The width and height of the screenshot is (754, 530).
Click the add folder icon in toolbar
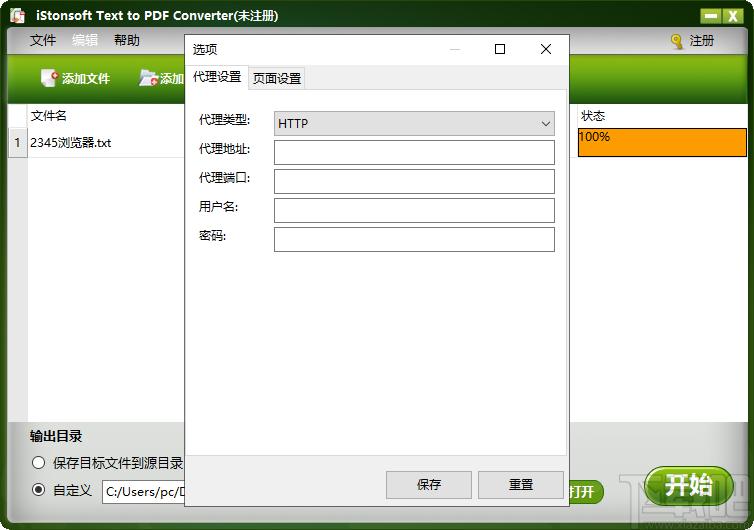(148, 78)
